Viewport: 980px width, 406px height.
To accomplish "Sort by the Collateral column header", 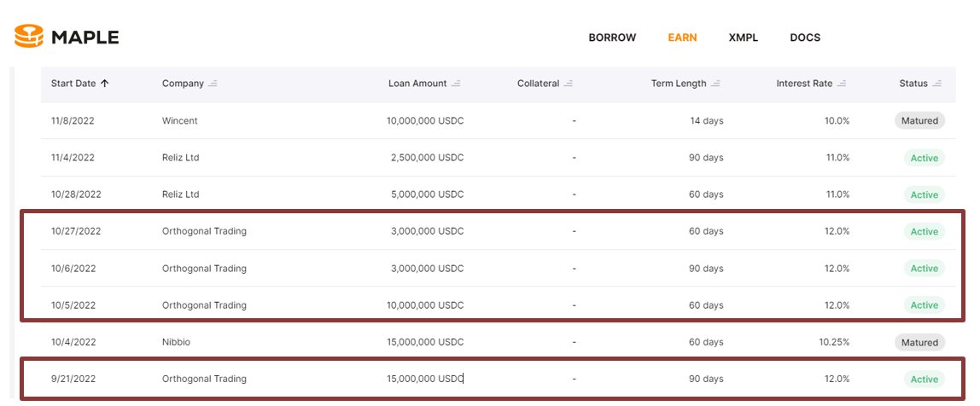I will coord(538,83).
